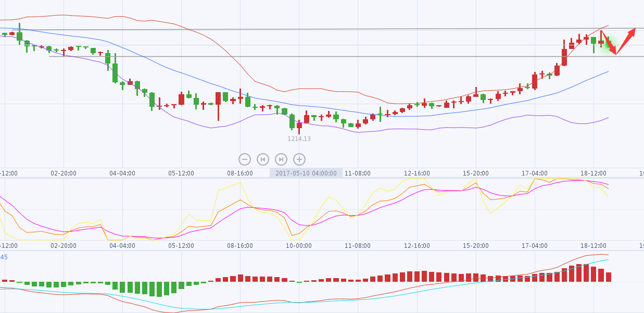Zoom out the chart with minus icon

pyautogui.click(x=245, y=159)
